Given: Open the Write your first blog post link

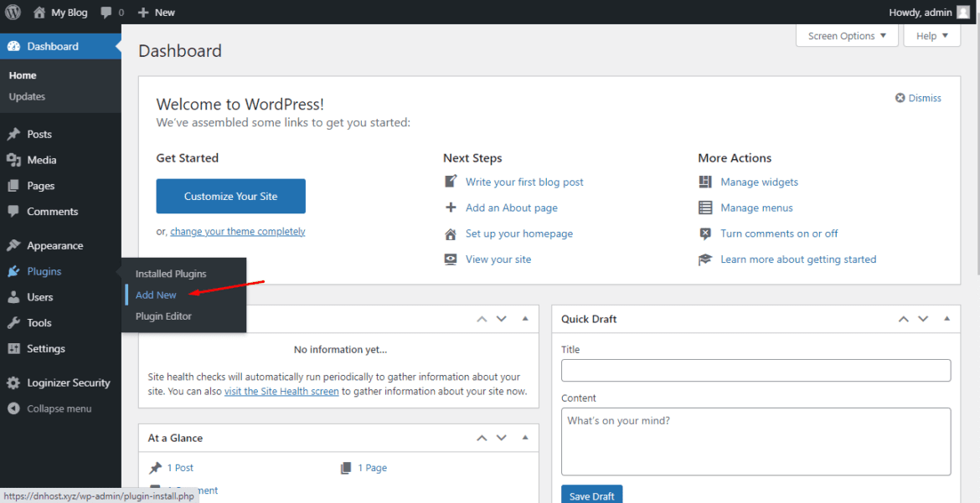Looking at the screenshot, I should 524,182.
